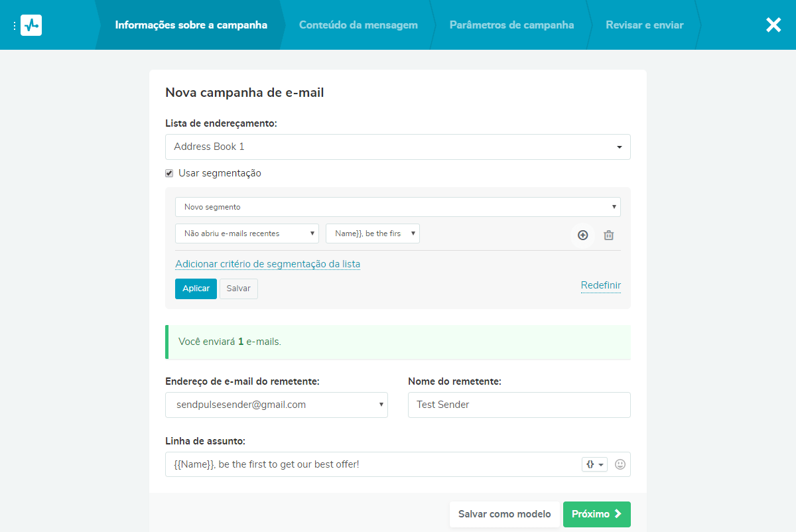Uncheck the Usar segmentação checkbox
This screenshot has width=796, height=532.
169,173
